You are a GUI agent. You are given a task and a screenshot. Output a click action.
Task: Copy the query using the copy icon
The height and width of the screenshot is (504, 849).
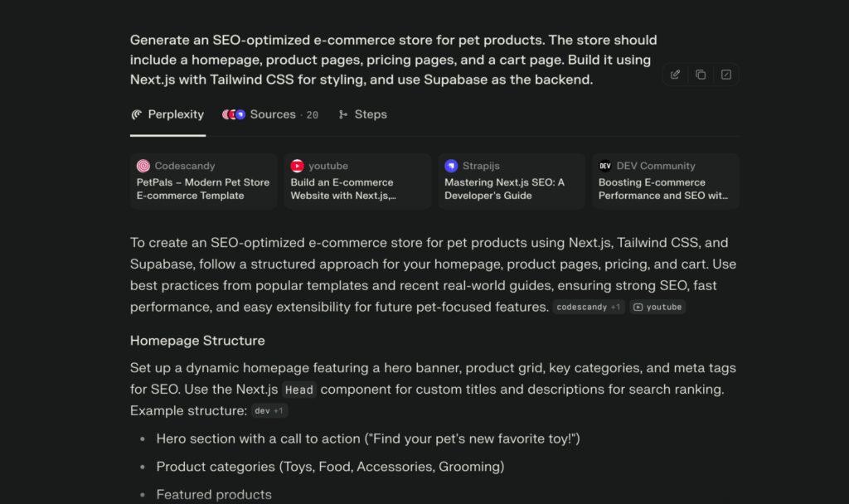click(701, 75)
